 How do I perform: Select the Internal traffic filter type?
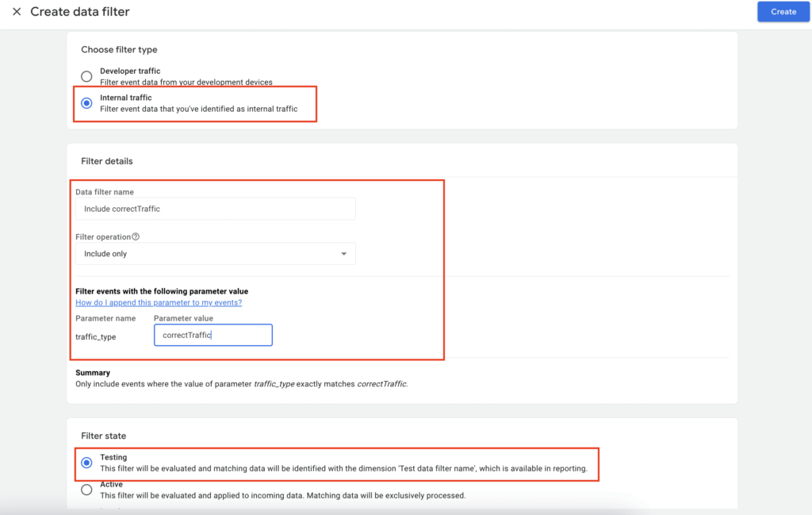tap(86, 102)
